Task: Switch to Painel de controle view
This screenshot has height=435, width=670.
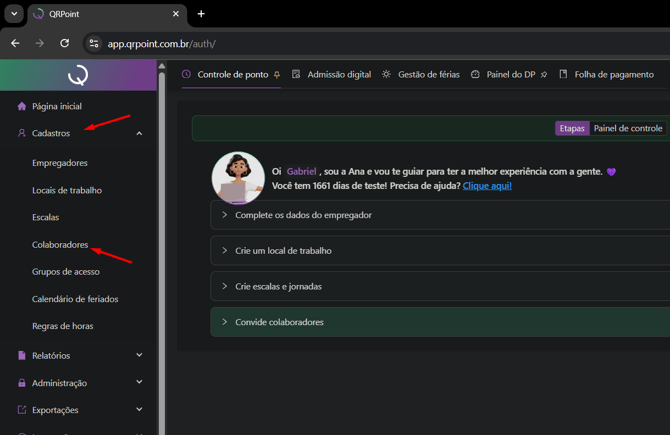Action: pyautogui.click(x=628, y=128)
